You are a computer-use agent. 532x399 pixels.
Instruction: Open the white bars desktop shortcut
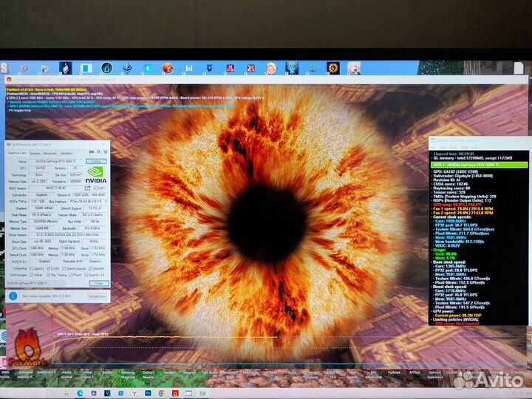coord(189,68)
